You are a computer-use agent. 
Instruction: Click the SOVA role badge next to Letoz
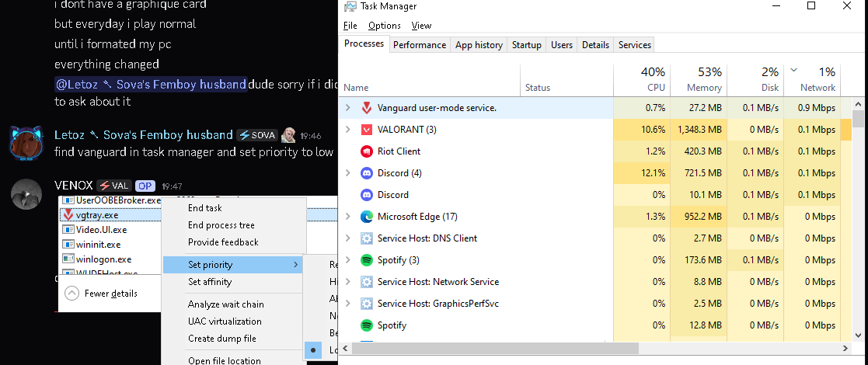tap(257, 135)
